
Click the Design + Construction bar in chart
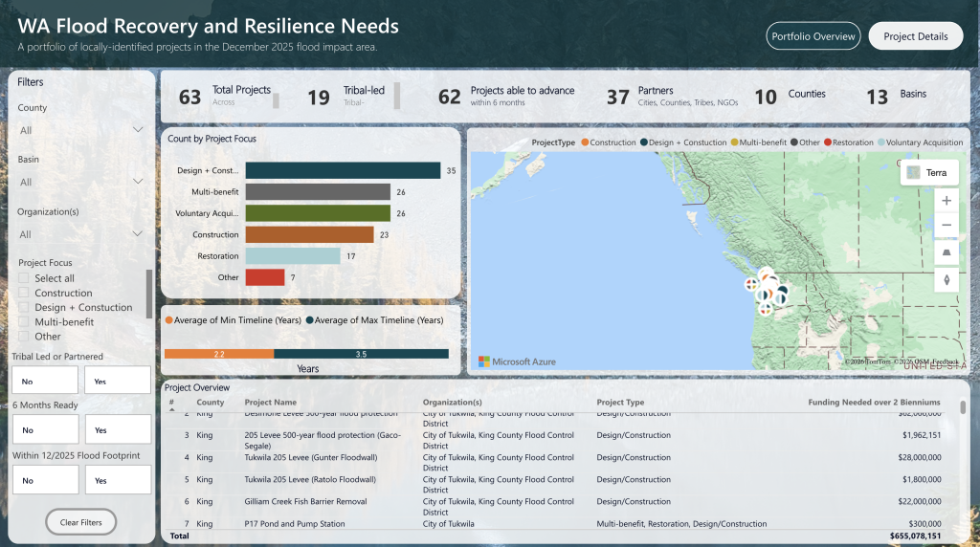(x=343, y=170)
